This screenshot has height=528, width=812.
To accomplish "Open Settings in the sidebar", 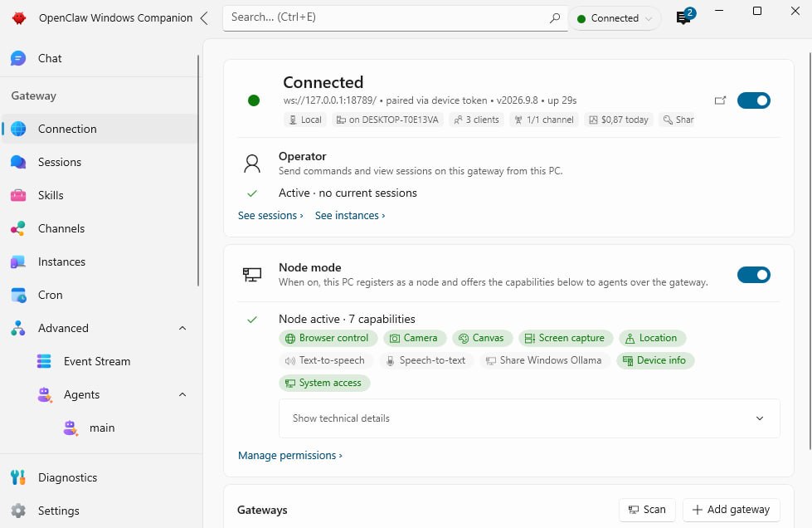I will pyautogui.click(x=100, y=511).
